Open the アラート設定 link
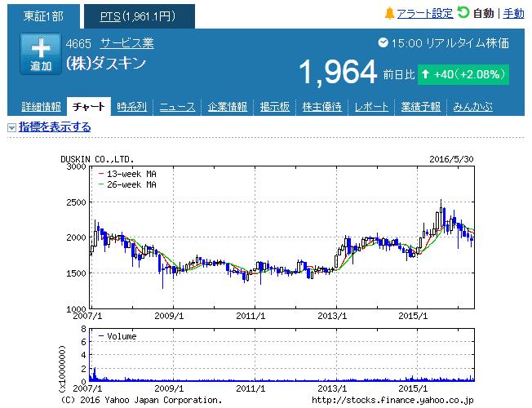This screenshot has height=408, width=532. (425, 14)
